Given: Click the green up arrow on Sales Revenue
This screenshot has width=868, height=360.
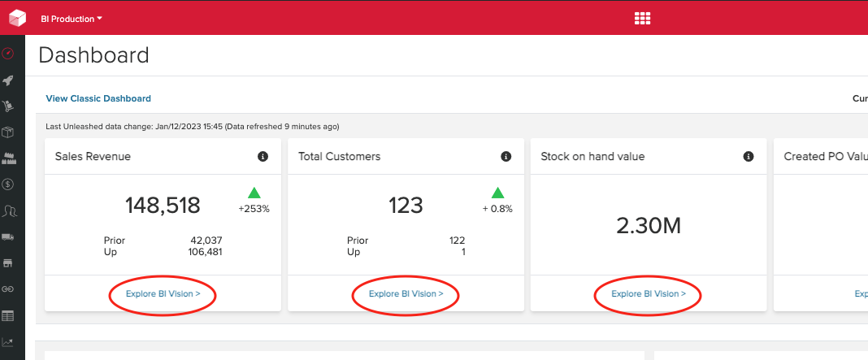Looking at the screenshot, I should [254, 193].
